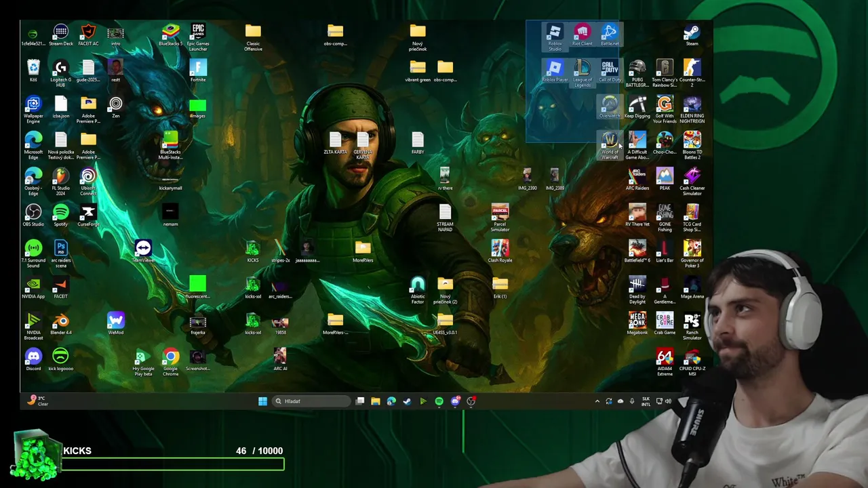Open the Megabonk game shortcut
Image resolution: width=868 pixels, height=488 pixels.
tap(637, 323)
